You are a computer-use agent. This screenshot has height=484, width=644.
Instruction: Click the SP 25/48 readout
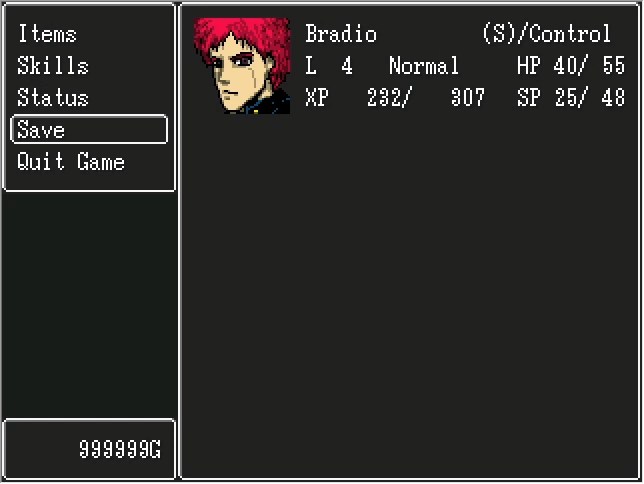[571, 97]
